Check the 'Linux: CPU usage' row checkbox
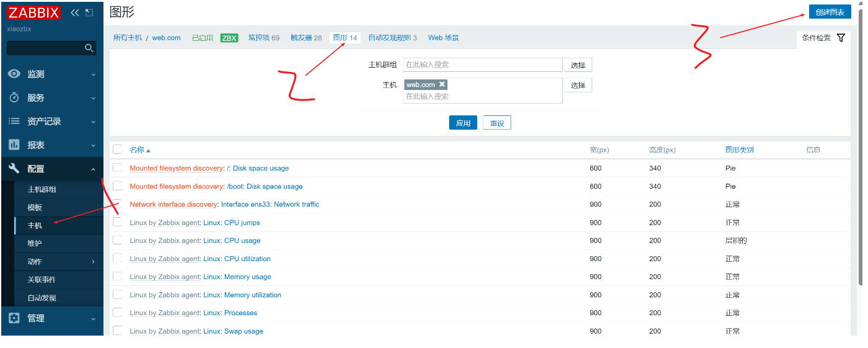 coord(117,240)
